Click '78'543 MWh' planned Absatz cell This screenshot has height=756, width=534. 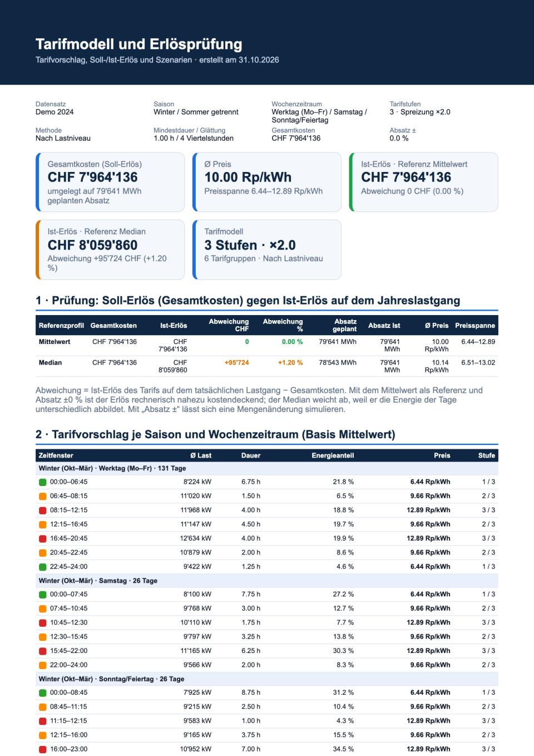point(338,362)
